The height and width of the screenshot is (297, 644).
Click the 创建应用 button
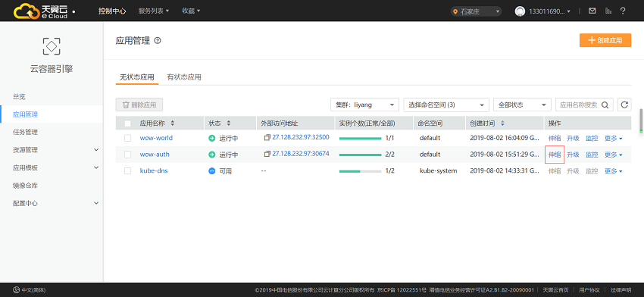[605, 40]
